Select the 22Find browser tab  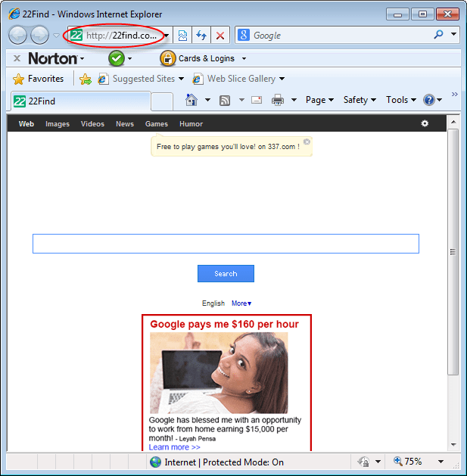click(x=80, y=101)
